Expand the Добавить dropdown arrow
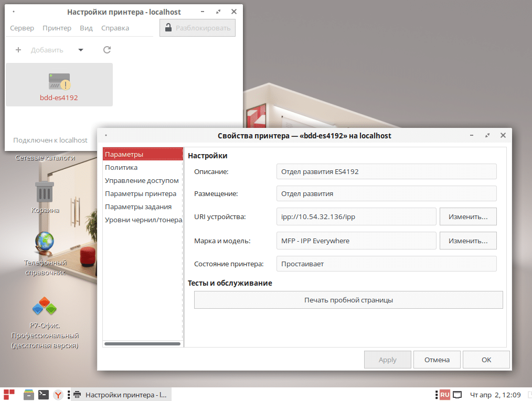The width and height of the screenshot is (532, 401). click(80, 49)
